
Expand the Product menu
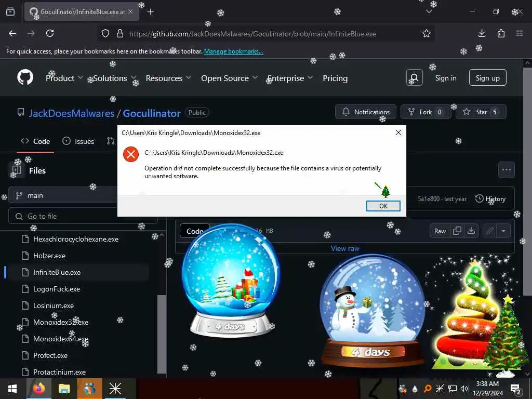click(x=64, y=78)
